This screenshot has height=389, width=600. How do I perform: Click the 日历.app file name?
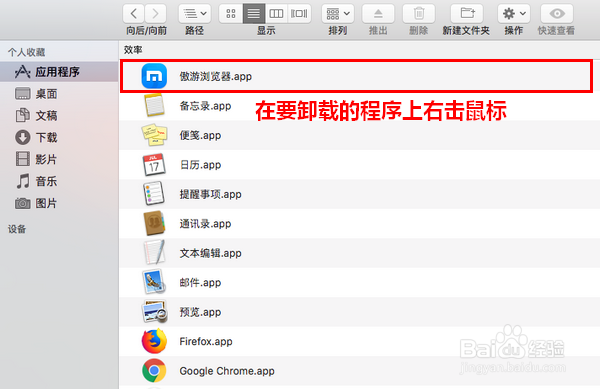[x=201, y=165]
